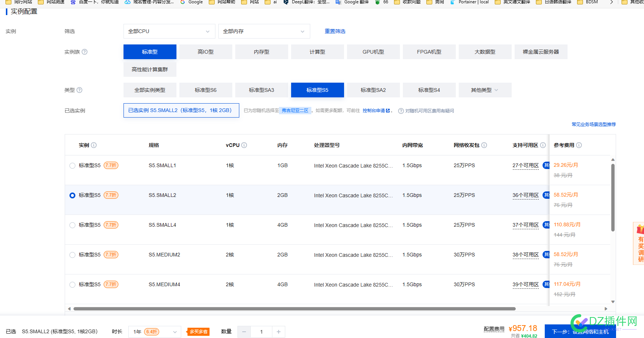Click the help icon next to 实例族
The height and width of the screenshot is (338, 644).
(85, 52)
